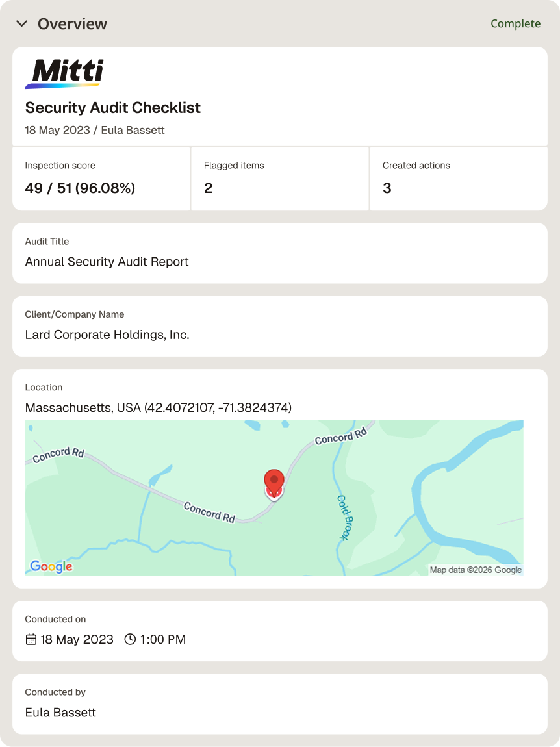Viewport: 560px width, 747px height.
Task: Click the Cold Brook label on the map
Action: click(346, 517)
